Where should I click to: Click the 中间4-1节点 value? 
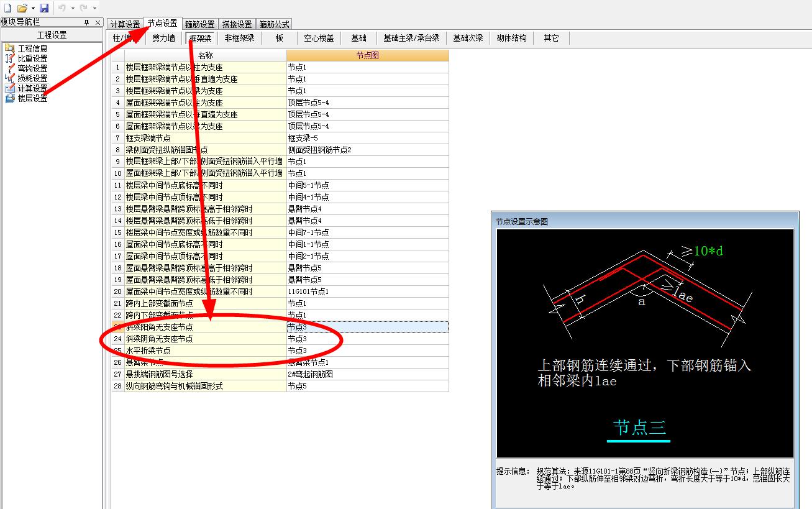click(367, 197)
